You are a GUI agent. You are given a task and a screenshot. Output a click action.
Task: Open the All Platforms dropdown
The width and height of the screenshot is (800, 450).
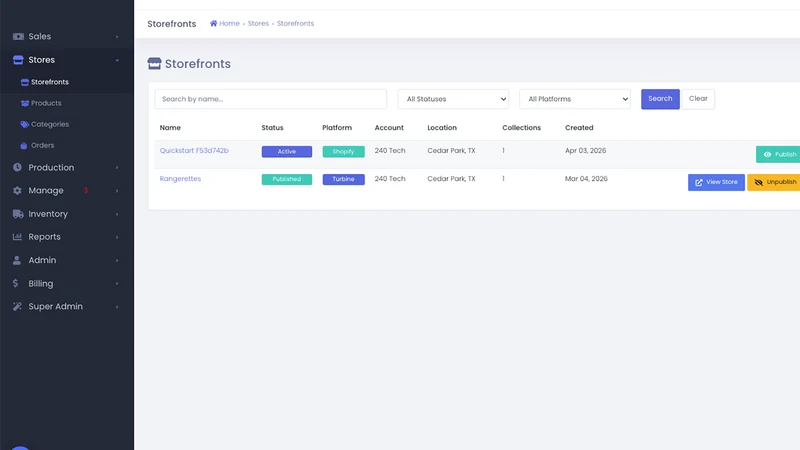click(x=574, y=99)
